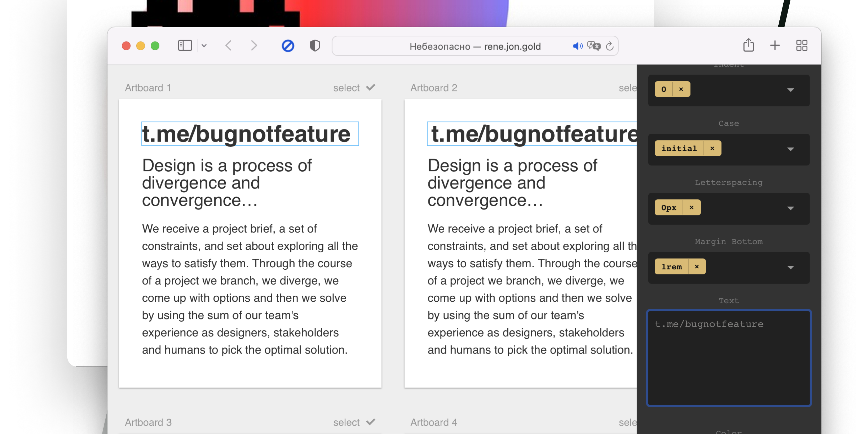
Task: Expand the Case dropdown arrow
Action: [x=790, y=149]
